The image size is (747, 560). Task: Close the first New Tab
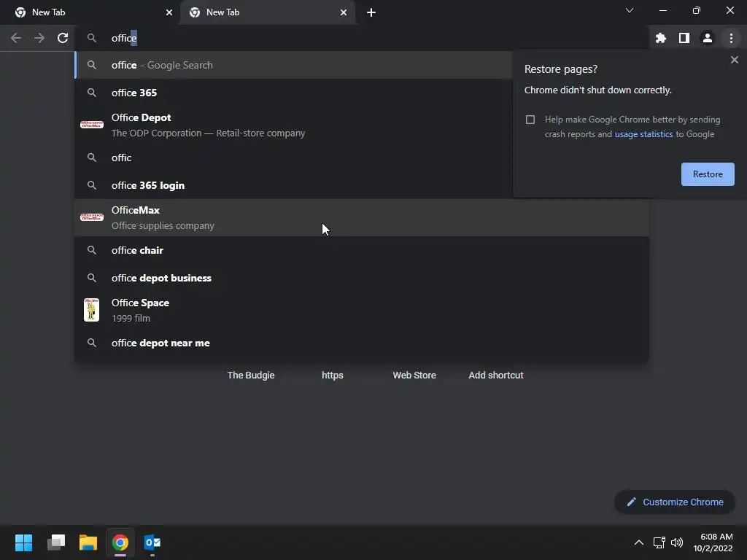pyautogui.click(x=169, y=12)
